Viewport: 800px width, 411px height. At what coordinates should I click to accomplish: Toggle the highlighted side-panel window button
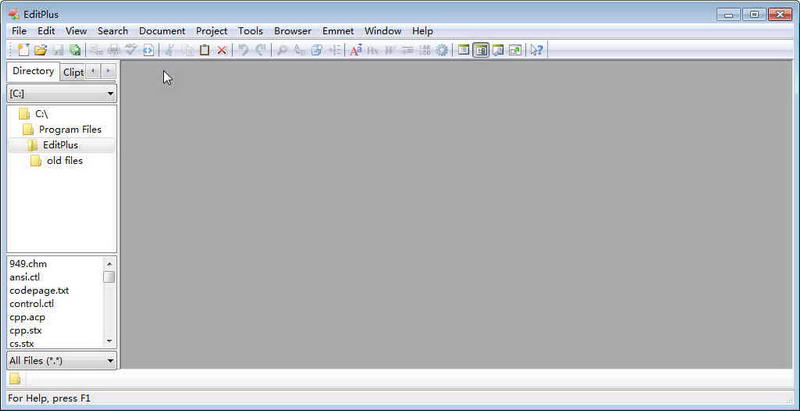click(x=481, y=50)
